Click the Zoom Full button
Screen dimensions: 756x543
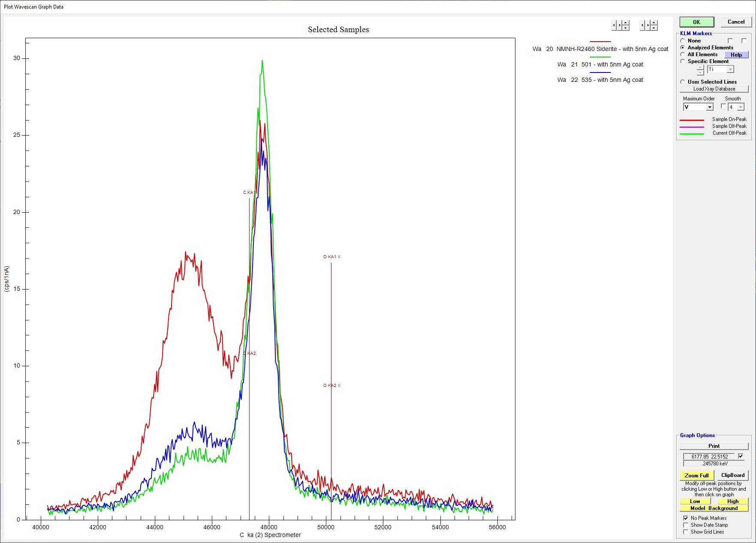tap(696, 475)
